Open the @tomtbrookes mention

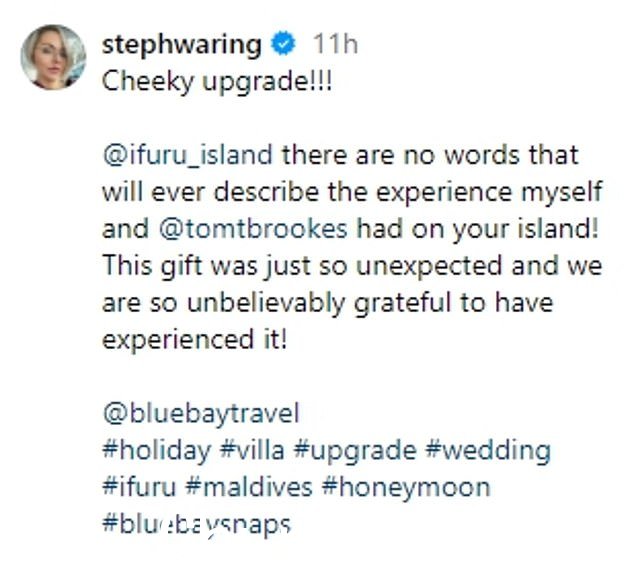(253, 229)
